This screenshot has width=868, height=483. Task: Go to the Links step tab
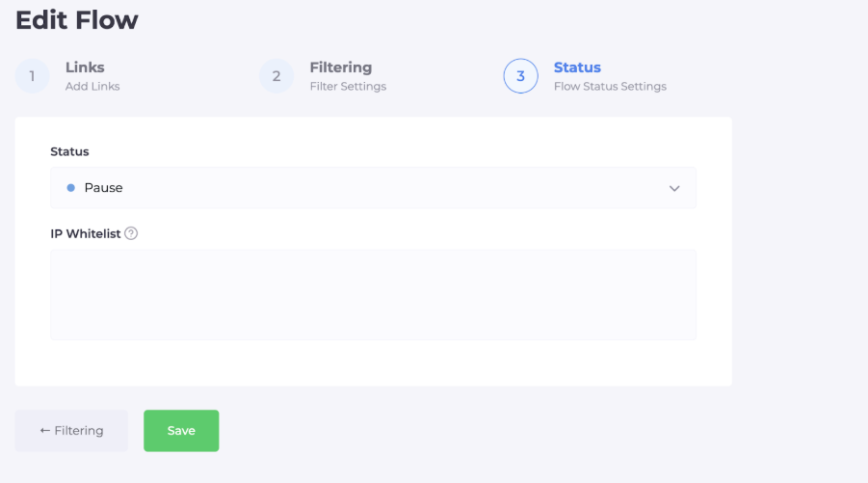pos(85,67)
